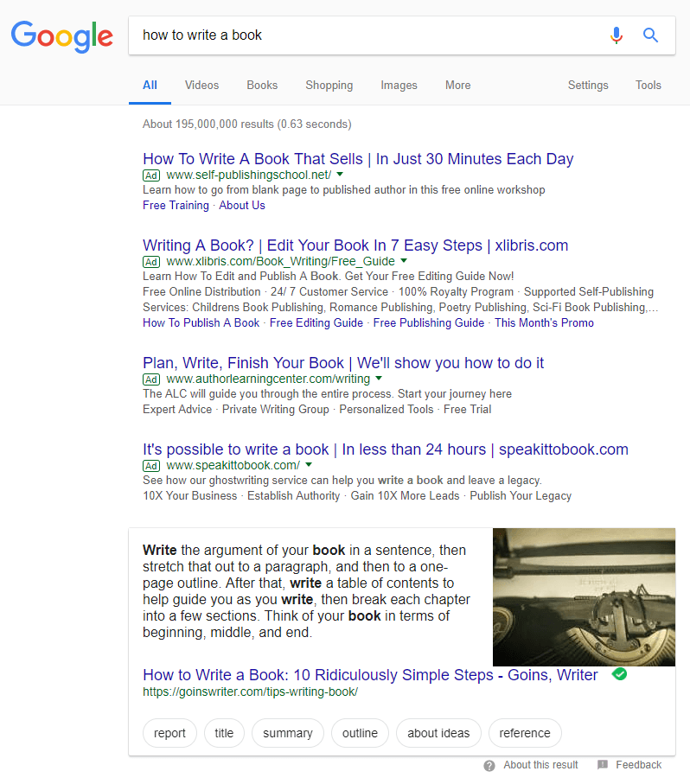Open "How to Write a Book: 10 Ridiculously Simple Steps"
The height and width of the screenshot is (784, 690).
click(370, 675)
